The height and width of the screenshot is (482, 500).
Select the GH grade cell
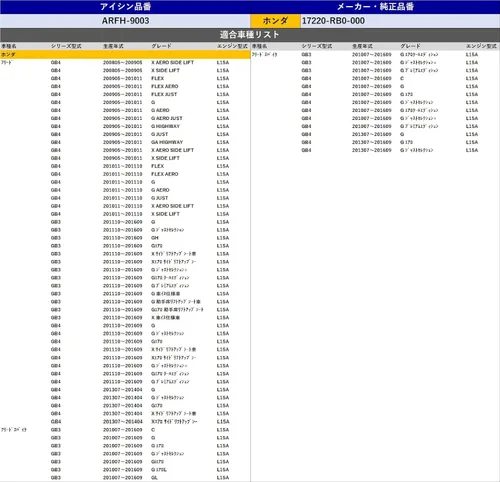point(155,238)
